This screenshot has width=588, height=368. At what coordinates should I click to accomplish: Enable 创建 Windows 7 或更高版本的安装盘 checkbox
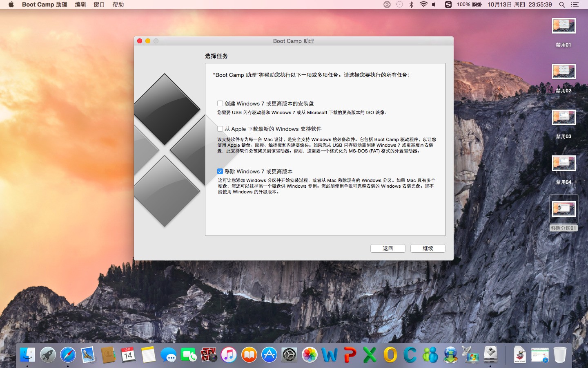click(x=220, y=103)
